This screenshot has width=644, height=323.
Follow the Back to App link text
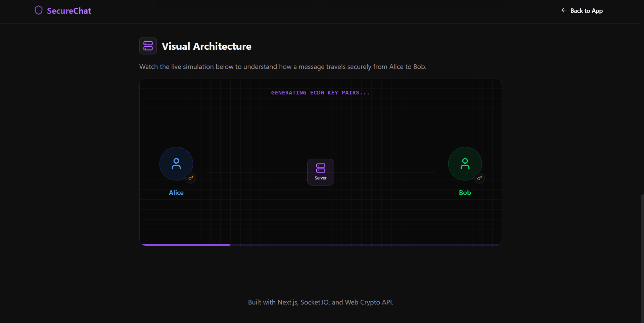click(x=586, y=11)
